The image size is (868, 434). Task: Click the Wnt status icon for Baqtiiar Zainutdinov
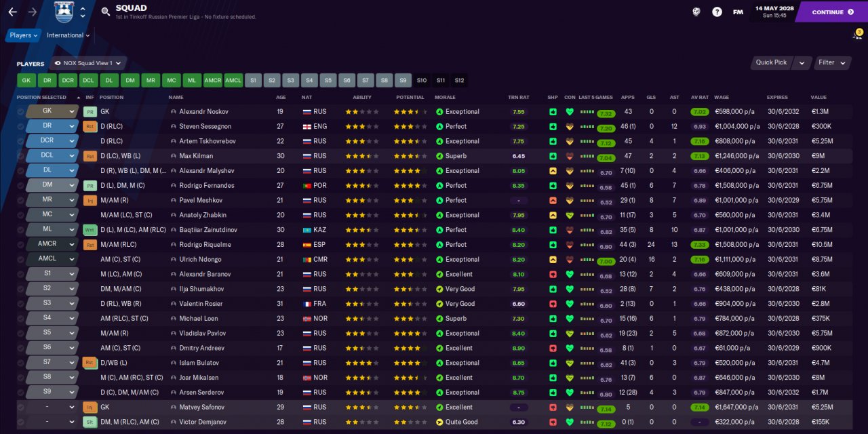(90, 230)
